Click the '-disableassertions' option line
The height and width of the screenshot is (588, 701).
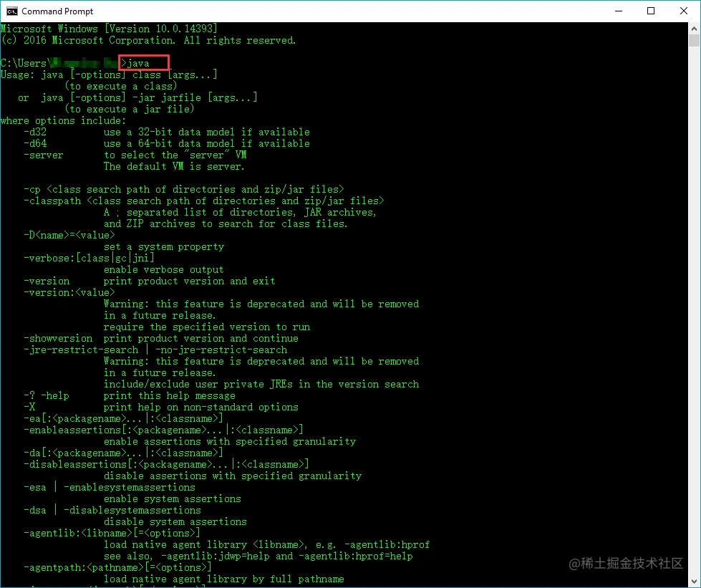pyautogui.click(x=166, y=465)
